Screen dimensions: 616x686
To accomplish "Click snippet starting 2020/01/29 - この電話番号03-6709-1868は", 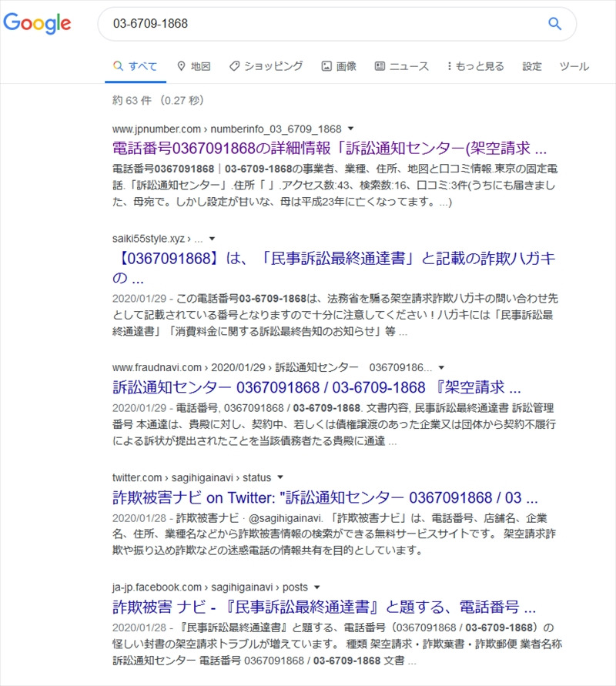I will [x=335, y=315].
